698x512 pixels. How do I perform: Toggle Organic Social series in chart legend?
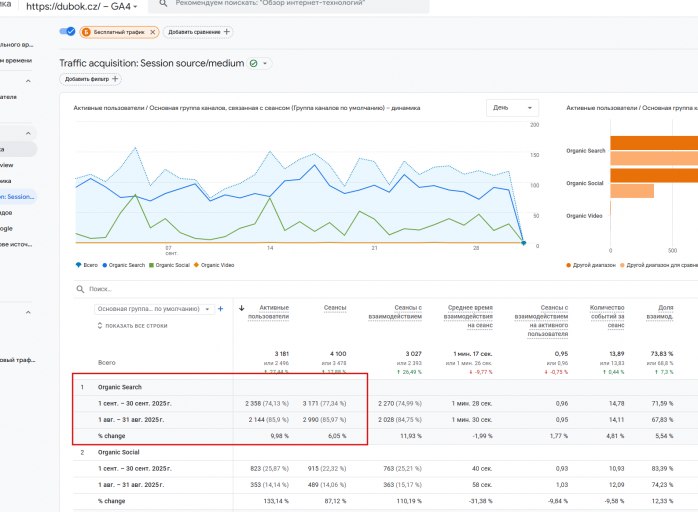tap(170, 265)
